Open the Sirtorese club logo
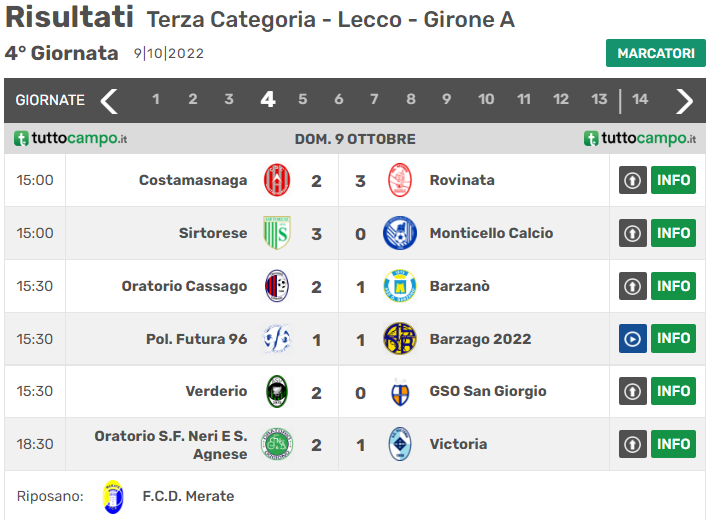The image size is (708, 520). coord(277,233)
